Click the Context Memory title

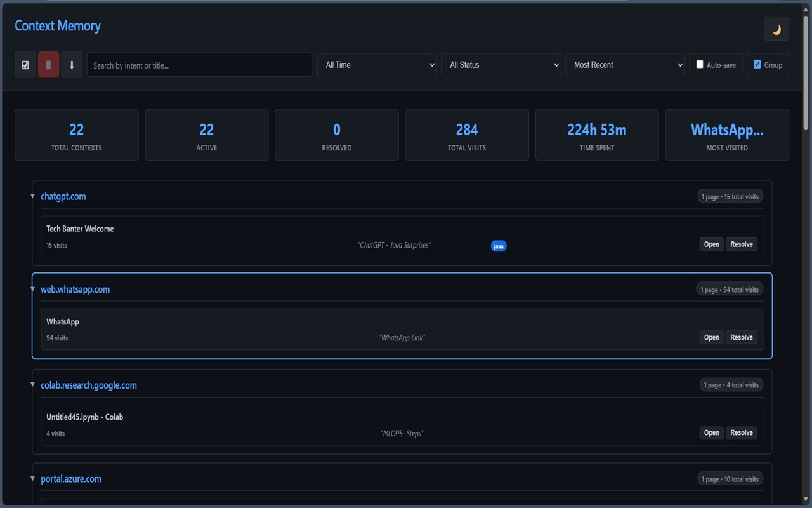pos(58,26)
